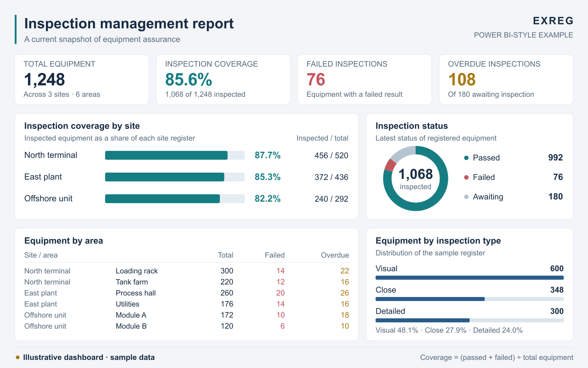Click the Awaiting count 180
This screenshot has width=588, height=368.
(556, 197)
